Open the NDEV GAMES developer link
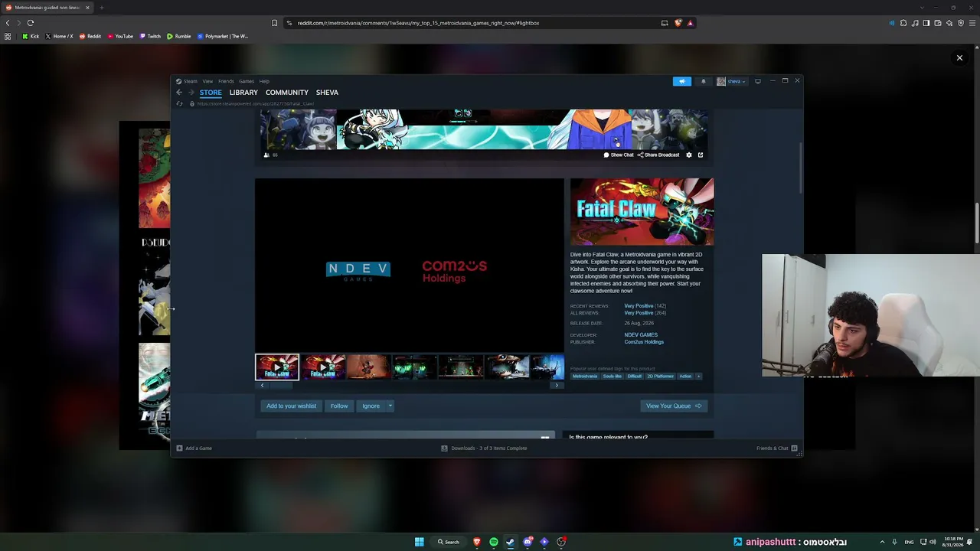980x551 pixels. point(641,335)
